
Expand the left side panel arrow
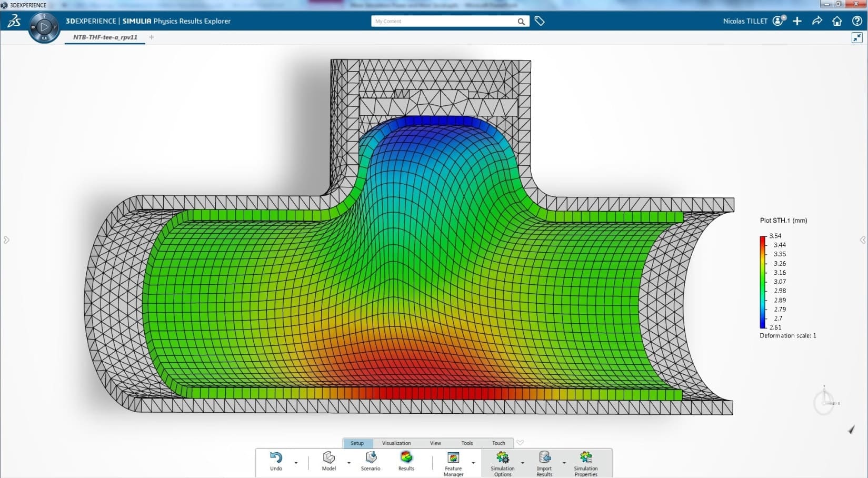pos(6,240)
